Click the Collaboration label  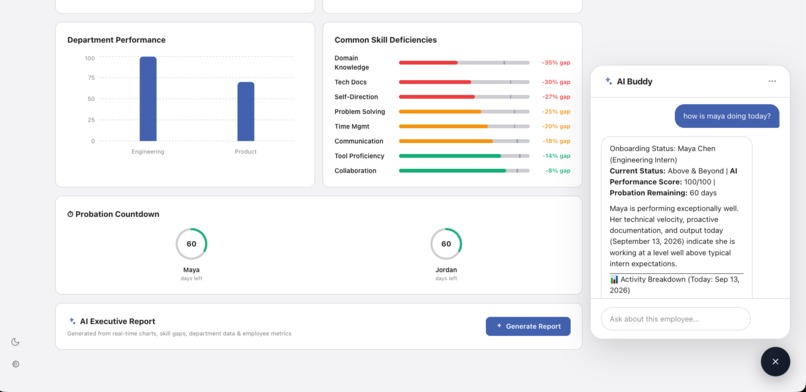pos(355,171)
